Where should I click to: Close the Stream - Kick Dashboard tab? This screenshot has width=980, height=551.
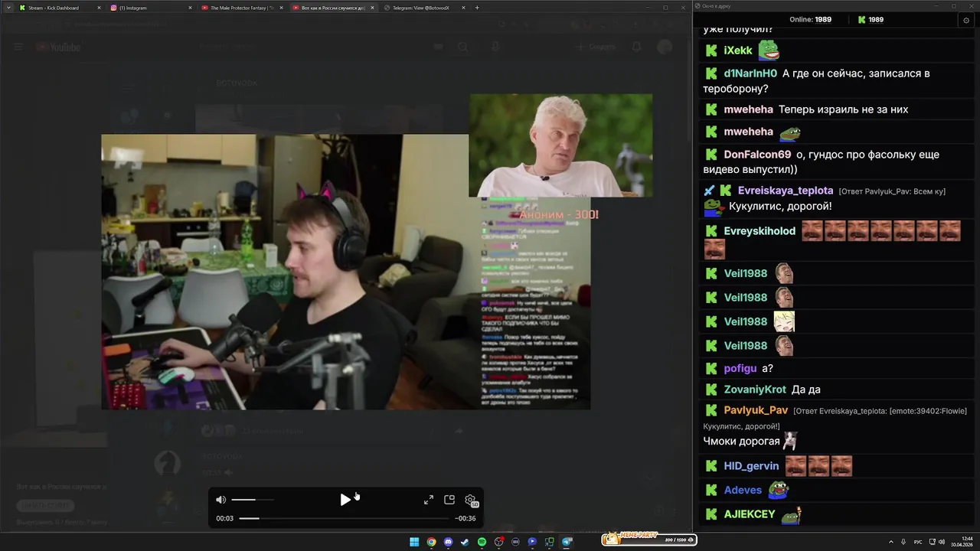point(99,8)
